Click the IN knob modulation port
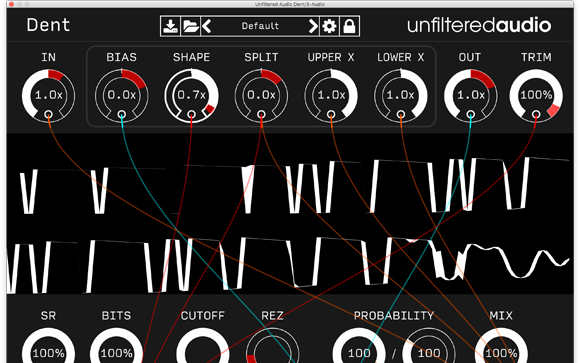The image size is (580, 363). pyautogui.click(x=48, y=114)
